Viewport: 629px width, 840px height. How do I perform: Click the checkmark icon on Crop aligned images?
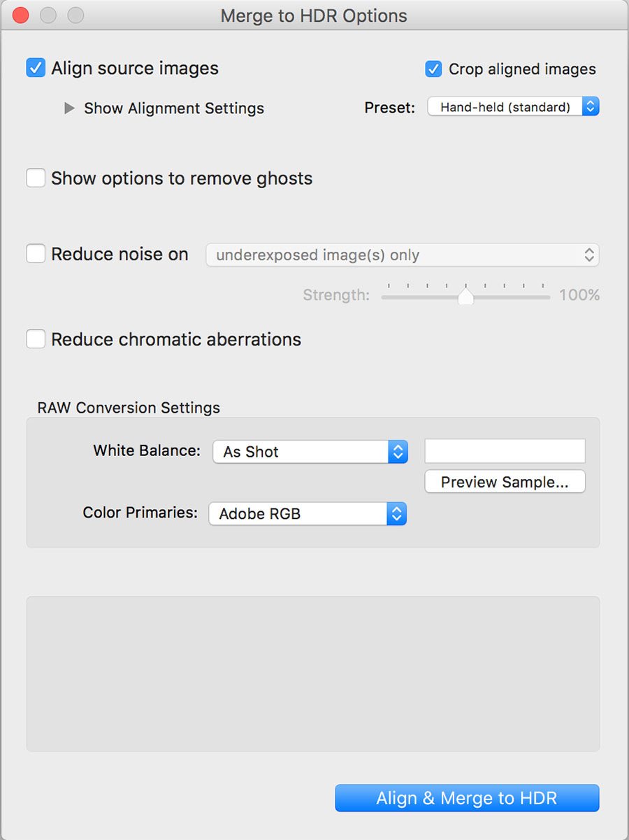(x=433, y=69)
